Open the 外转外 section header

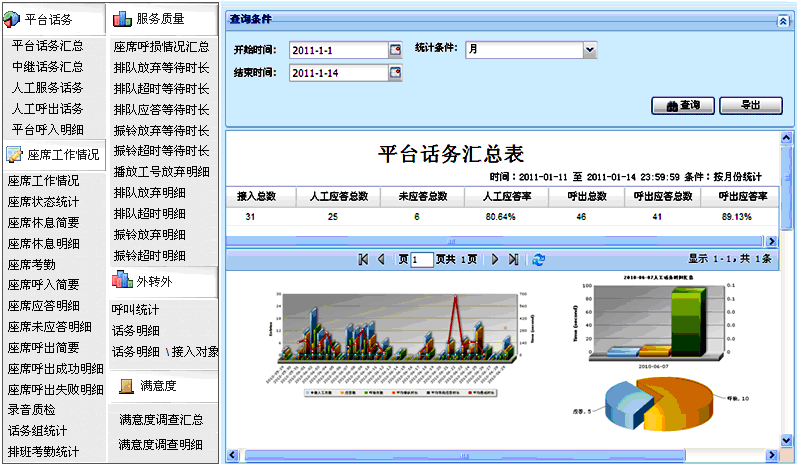coord(161,282)
